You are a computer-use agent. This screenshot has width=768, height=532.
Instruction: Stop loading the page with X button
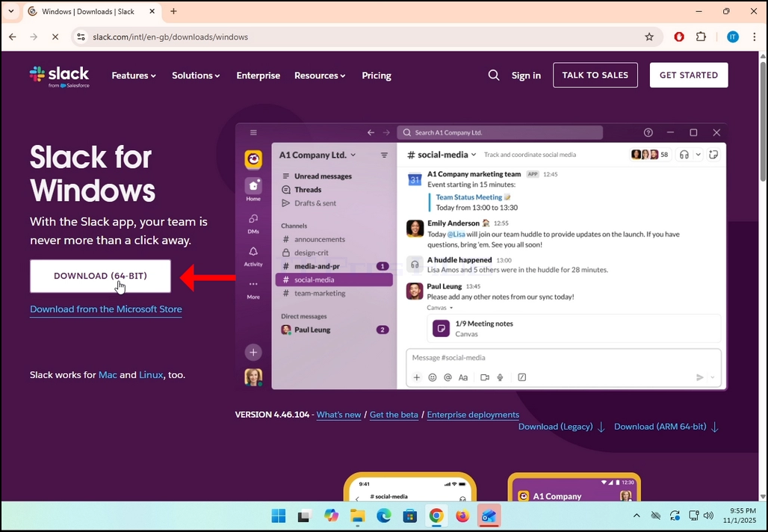click(55, 37)
